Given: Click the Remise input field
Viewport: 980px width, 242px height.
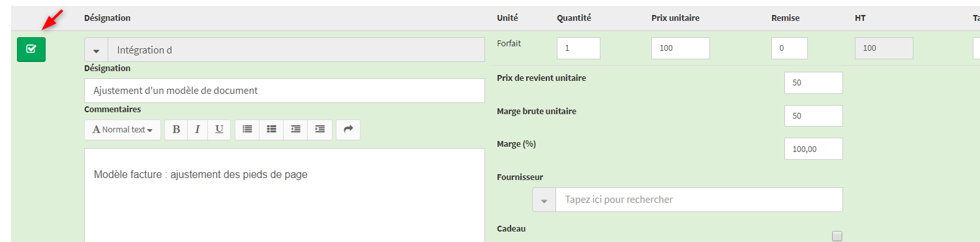Looking at the screenshot, I should click(x=790, y=48).
